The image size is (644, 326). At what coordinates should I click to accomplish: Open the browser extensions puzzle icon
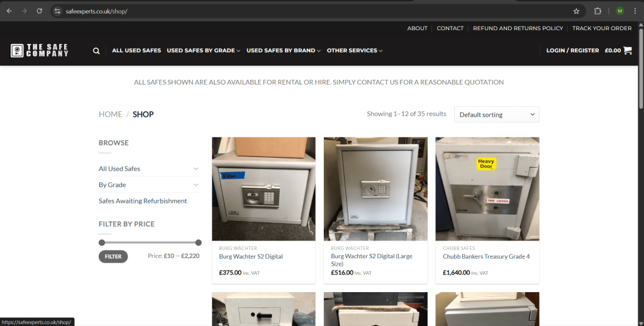(x=597, y=11)
